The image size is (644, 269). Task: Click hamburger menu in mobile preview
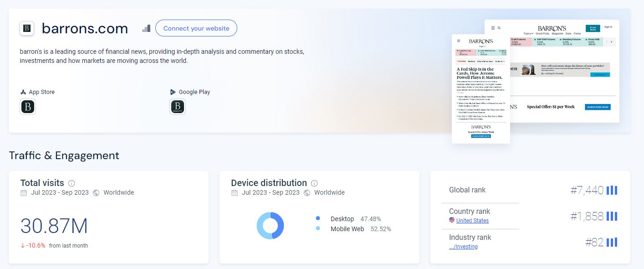click(459, 41)
